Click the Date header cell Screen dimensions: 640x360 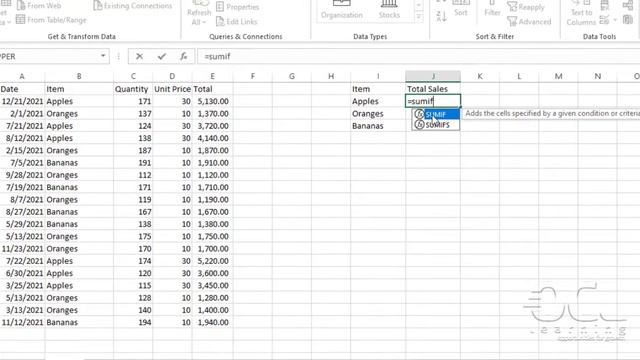click(22, 89)
